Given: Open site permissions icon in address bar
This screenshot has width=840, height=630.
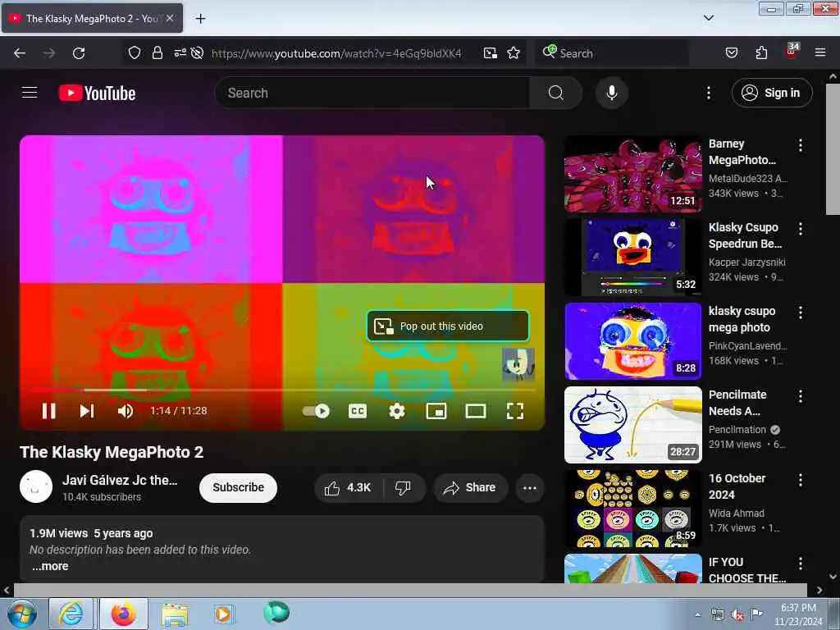Looking at the screenshot, I should (x=180, y=53).
